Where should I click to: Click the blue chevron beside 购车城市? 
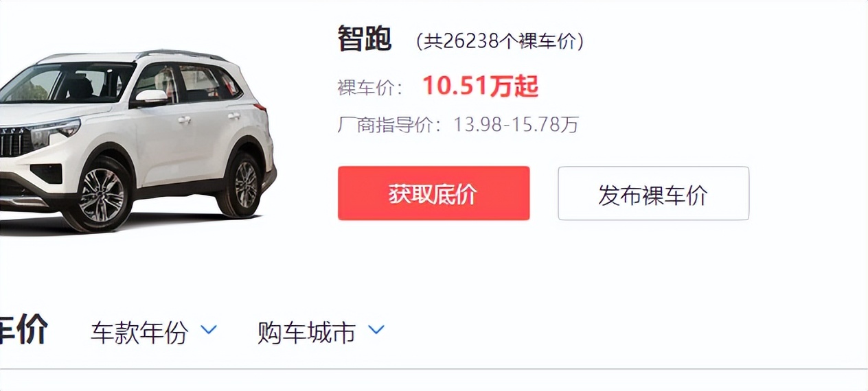[x=376, y=331]
